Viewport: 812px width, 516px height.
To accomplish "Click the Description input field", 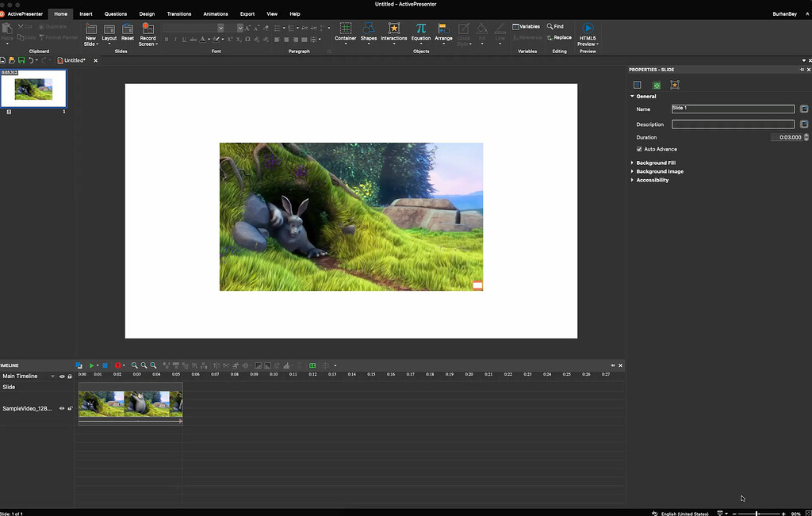I will click(x=733, y=124).
